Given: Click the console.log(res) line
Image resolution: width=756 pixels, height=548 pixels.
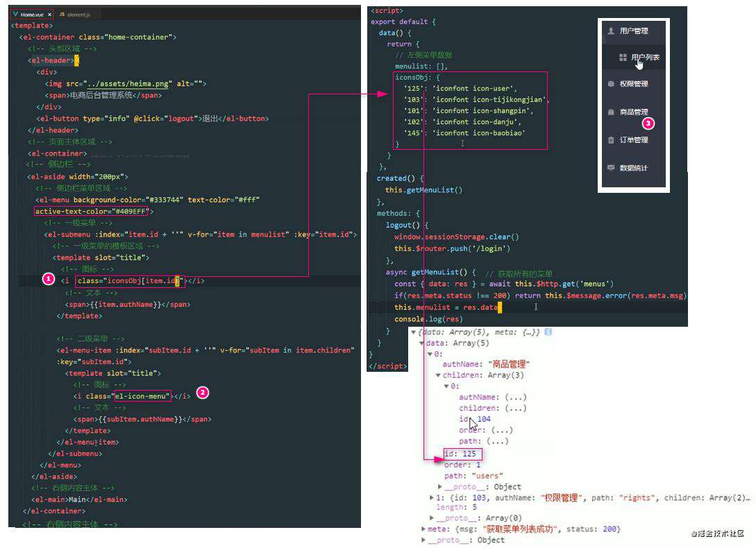Looking at the screenshot, I should [x=428, y=318].
